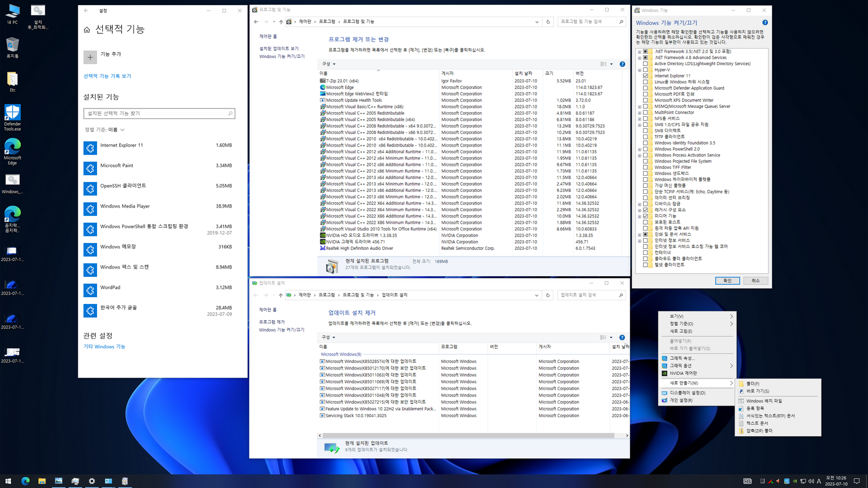Create a 텍스트 문서 from the submenu
Viewport: 868px width, 488px height.
(x=778, y=423)
